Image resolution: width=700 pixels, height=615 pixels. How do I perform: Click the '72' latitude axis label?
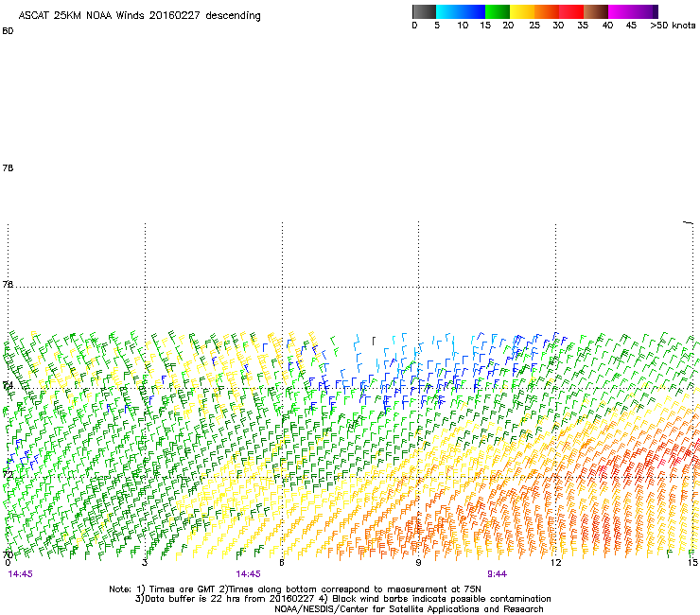pos(8,474)
